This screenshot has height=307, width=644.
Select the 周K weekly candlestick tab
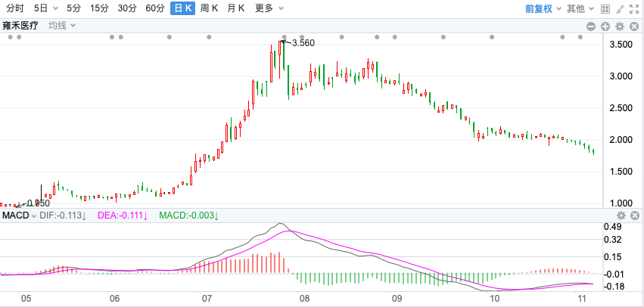coord(209,9)
